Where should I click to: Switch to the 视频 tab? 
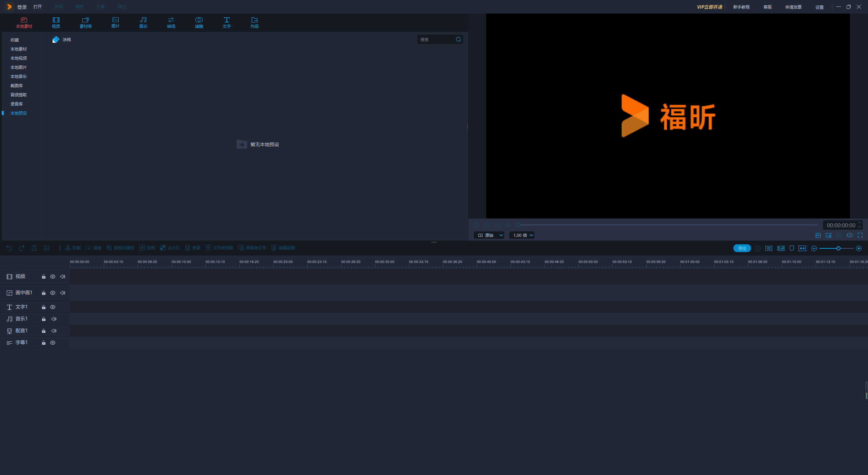(56, 23)
